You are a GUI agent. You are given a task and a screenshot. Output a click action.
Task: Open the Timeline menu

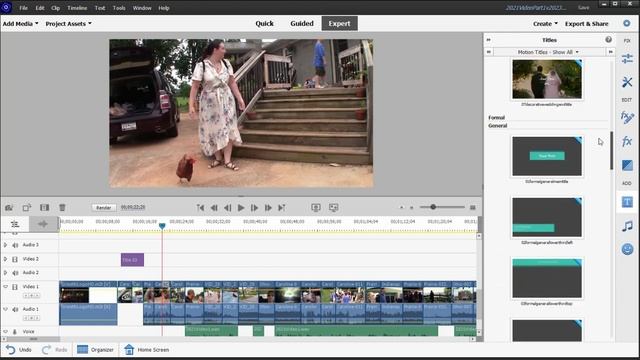coord(77,8)
